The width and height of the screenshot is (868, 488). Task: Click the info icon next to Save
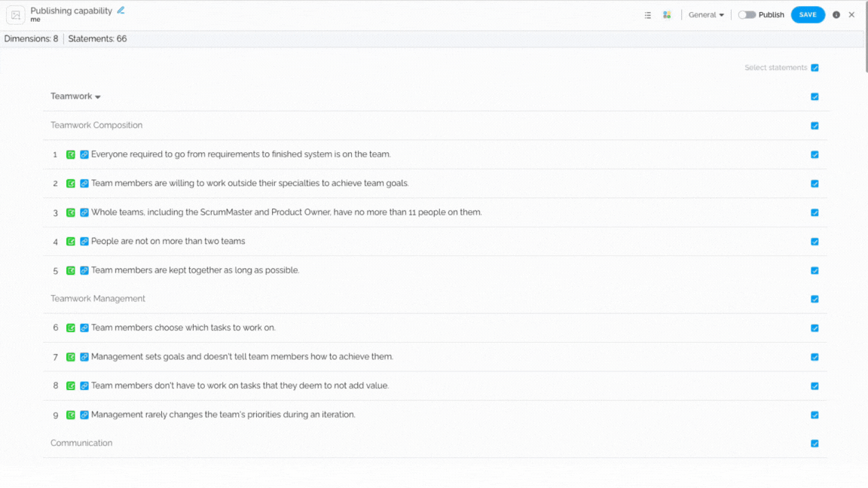[x=836, y=15]
